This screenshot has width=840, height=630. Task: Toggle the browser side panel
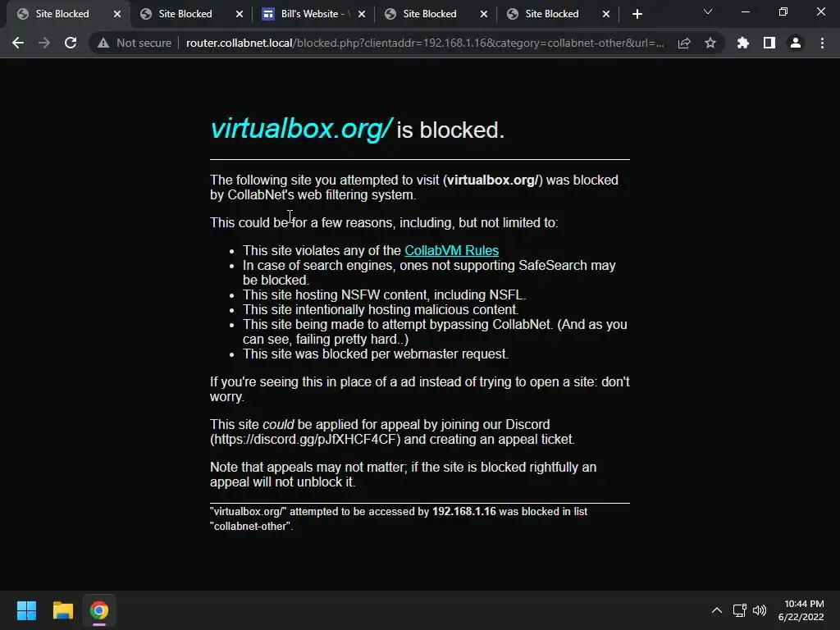pos(769,43)
